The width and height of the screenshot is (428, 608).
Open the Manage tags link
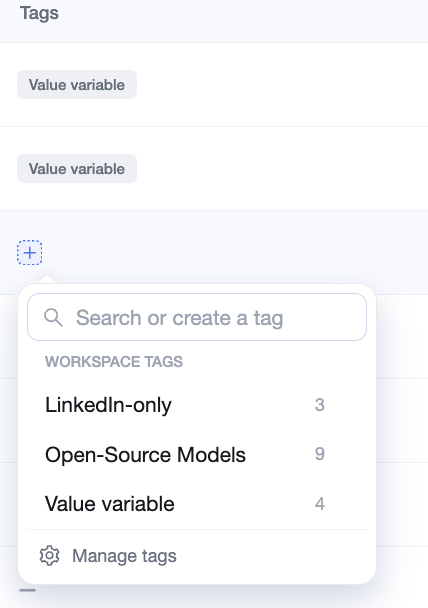coord(124,556)
